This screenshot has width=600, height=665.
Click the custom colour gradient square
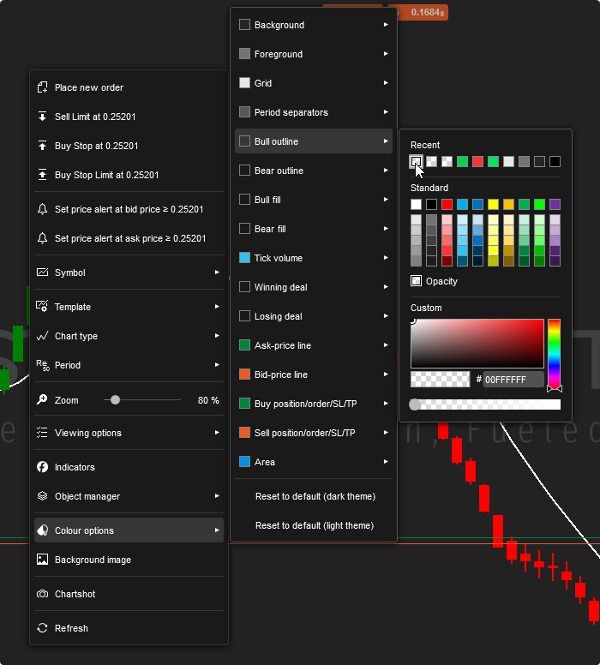point(477,344)
